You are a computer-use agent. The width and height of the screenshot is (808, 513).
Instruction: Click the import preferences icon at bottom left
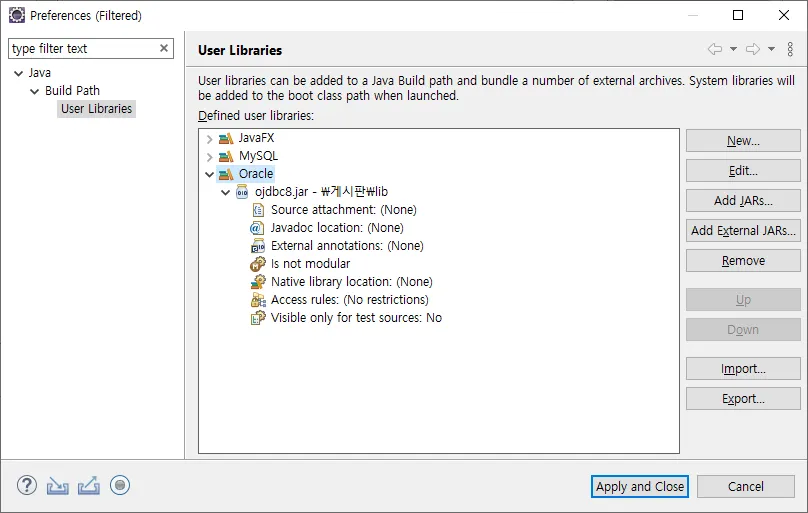point(58,486)
